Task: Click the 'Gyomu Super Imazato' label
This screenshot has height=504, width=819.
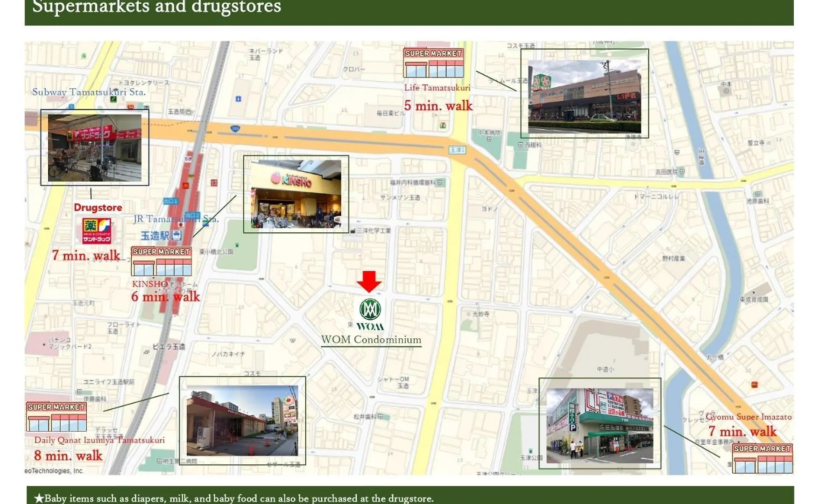Action: click(x=748, y=417)
